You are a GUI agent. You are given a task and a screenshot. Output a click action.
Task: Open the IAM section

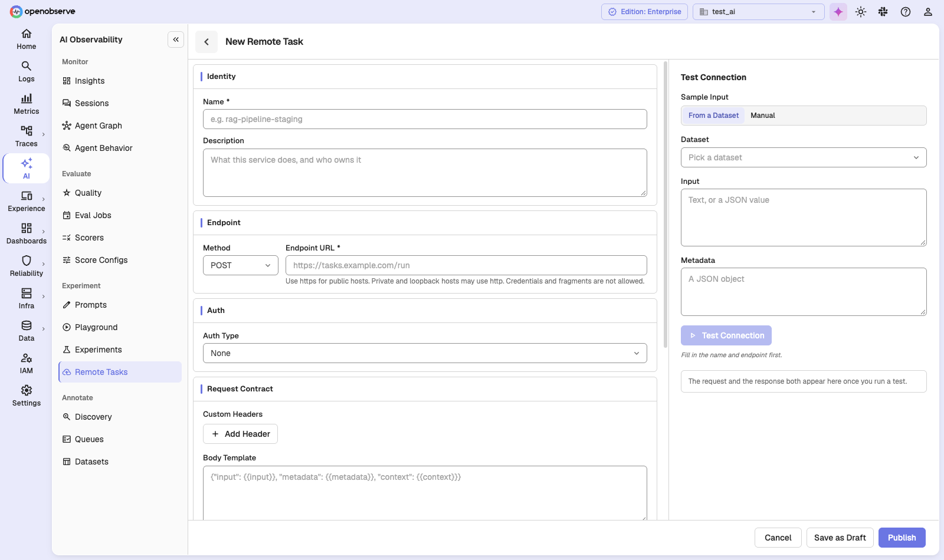26,364
